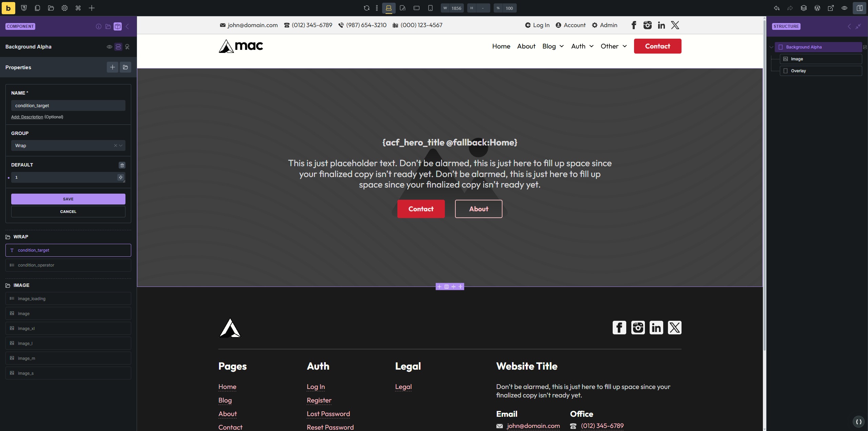Switch to mobile portrait breakpoint icon
Image resolution: width=868 pixels, height=431 pixels.
coord(430,8)
